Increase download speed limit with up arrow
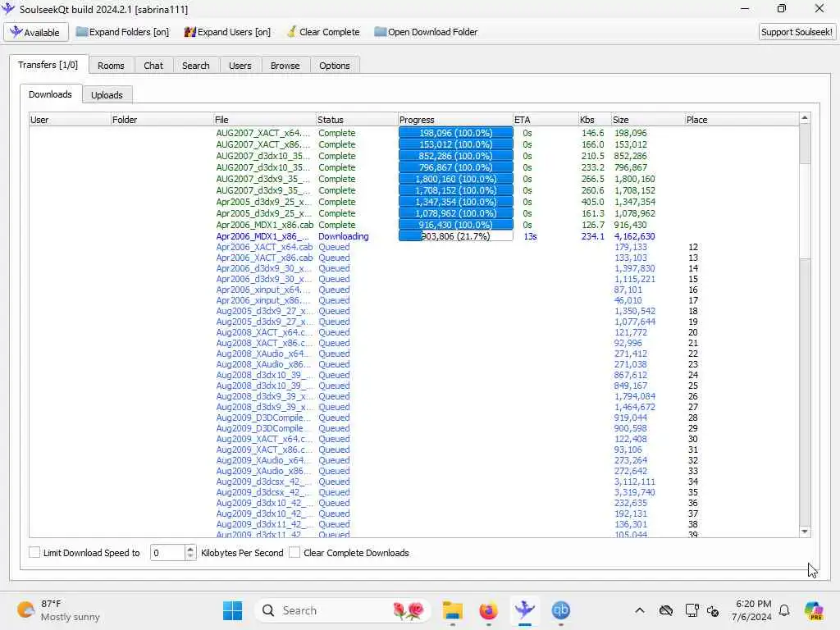 (190, 549)
